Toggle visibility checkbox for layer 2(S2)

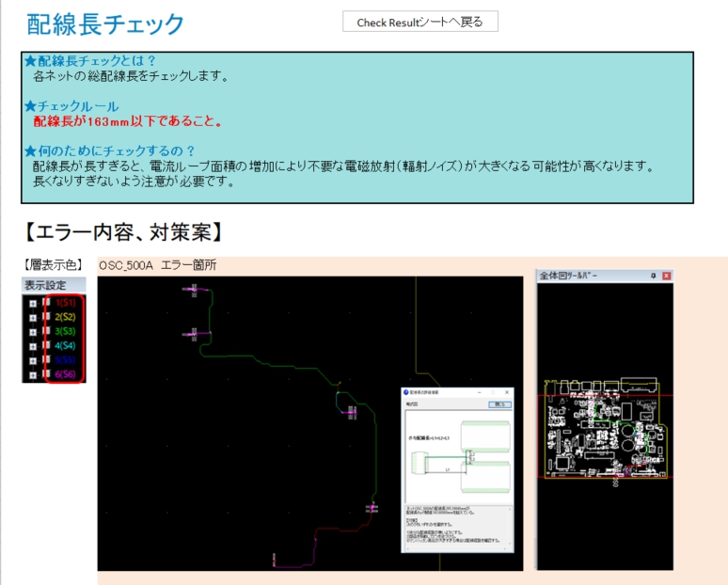(44, 318)
